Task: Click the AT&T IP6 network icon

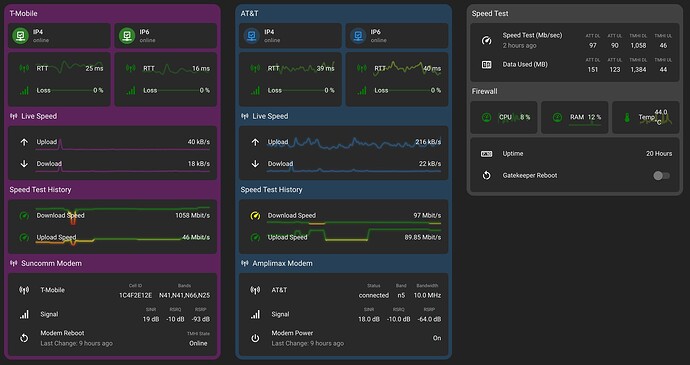Action: coord(358,36)
